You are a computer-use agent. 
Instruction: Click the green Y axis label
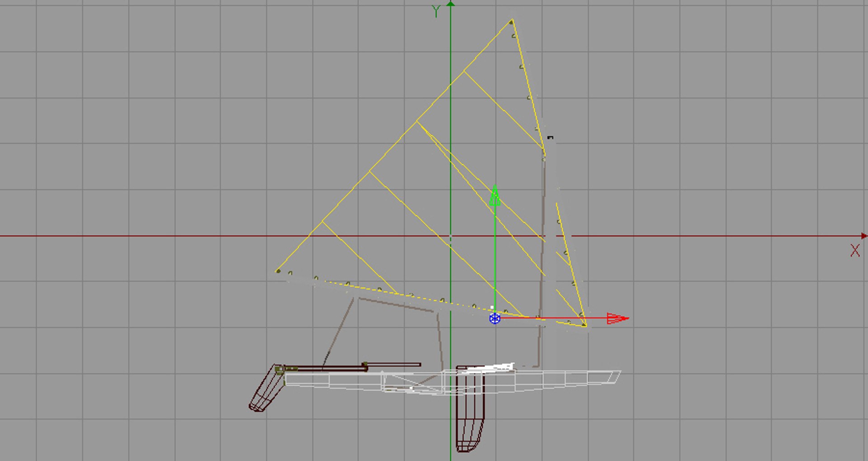coord(436,11)
